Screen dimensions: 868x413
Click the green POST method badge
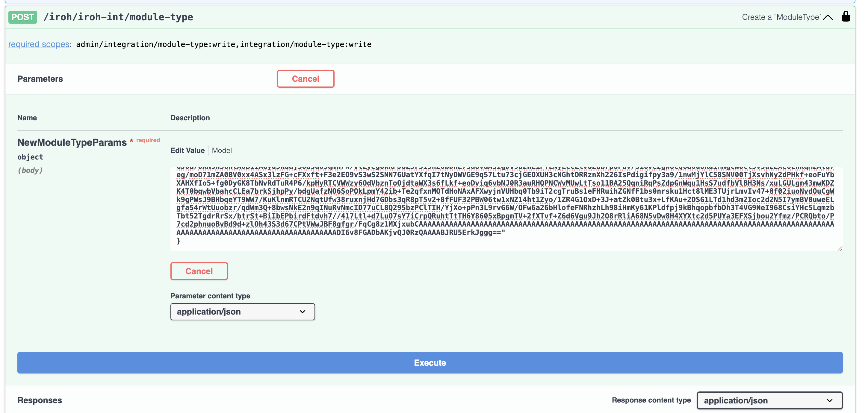coord(22,17)
